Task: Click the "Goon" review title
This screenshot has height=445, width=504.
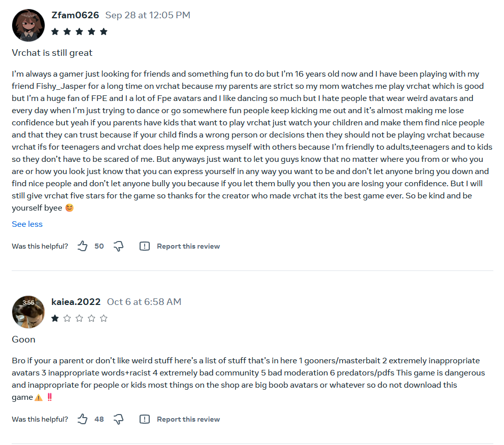Action: coord(24,339)
